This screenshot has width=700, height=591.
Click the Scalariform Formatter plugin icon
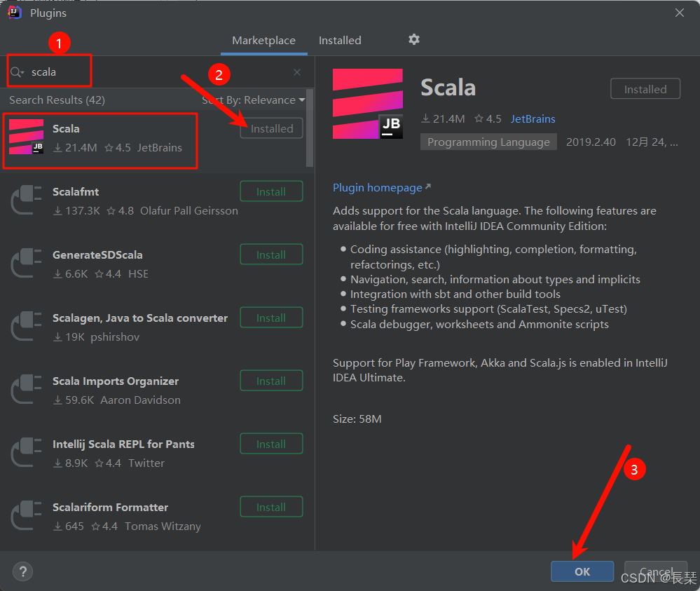tap(27, 515)
